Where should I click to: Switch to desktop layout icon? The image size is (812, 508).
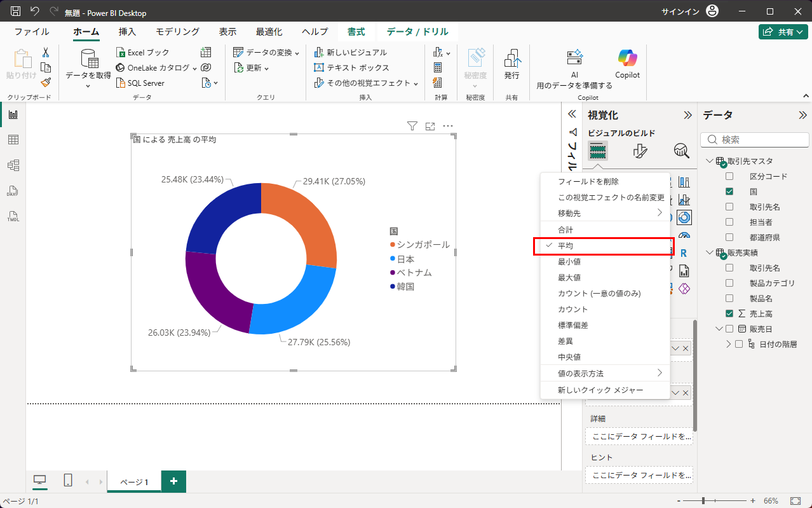40,481
